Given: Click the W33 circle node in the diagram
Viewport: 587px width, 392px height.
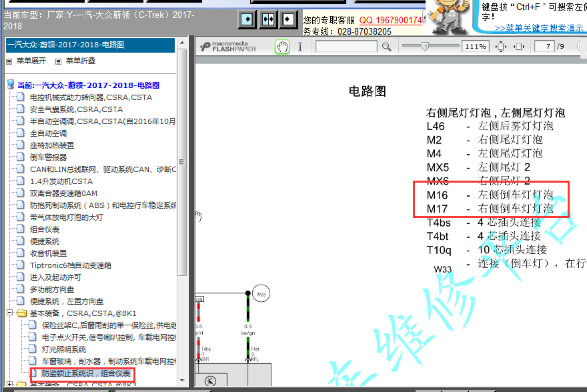Looking at the screenshot, I should point(261,294).
